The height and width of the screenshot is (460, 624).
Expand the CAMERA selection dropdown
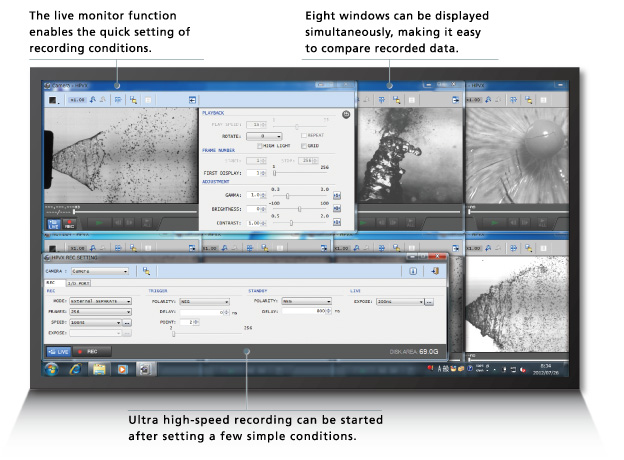[126, 270]
